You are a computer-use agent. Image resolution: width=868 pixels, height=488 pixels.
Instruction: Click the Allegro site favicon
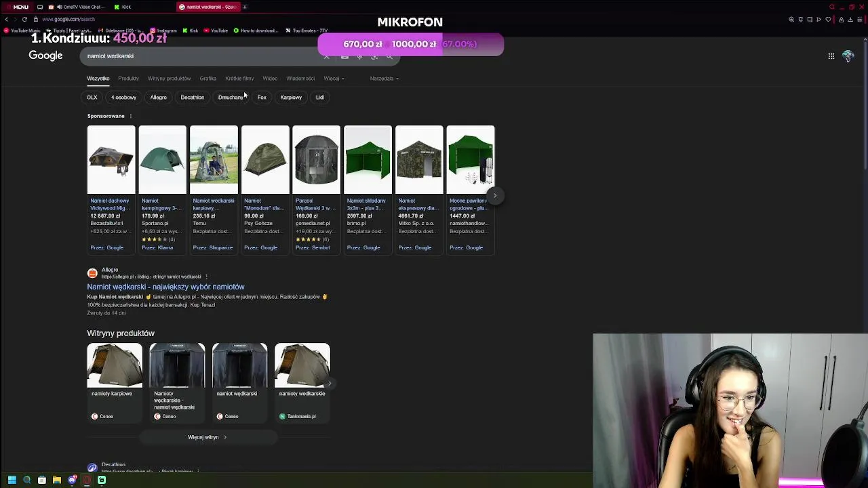click(x=92, y=273)
